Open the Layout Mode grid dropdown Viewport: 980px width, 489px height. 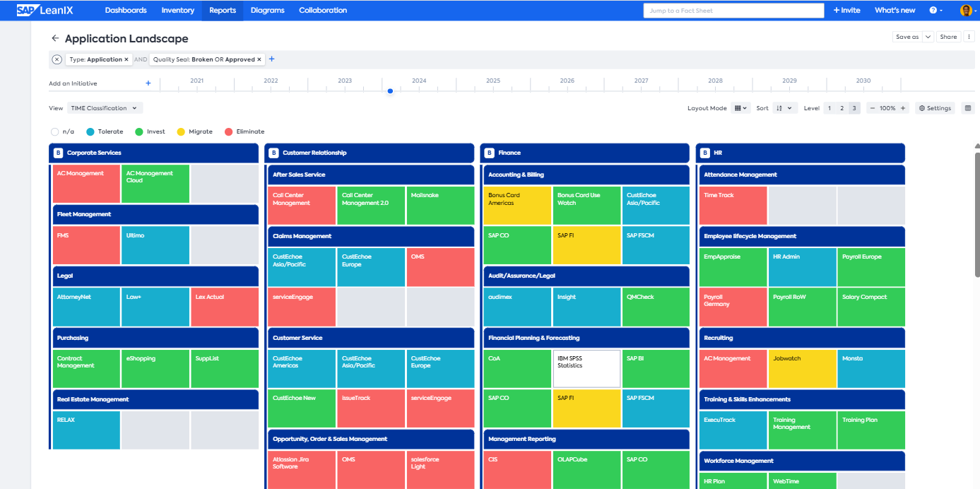point(740,108)
